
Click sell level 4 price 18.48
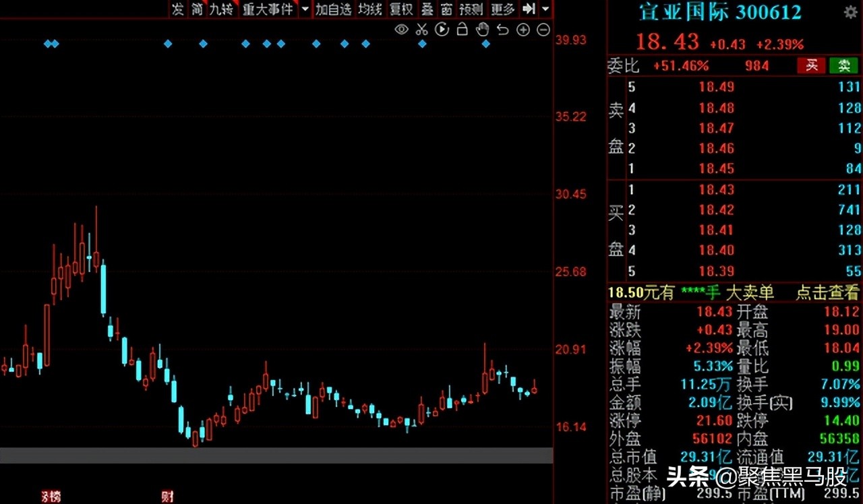click(x=716, y=108)
